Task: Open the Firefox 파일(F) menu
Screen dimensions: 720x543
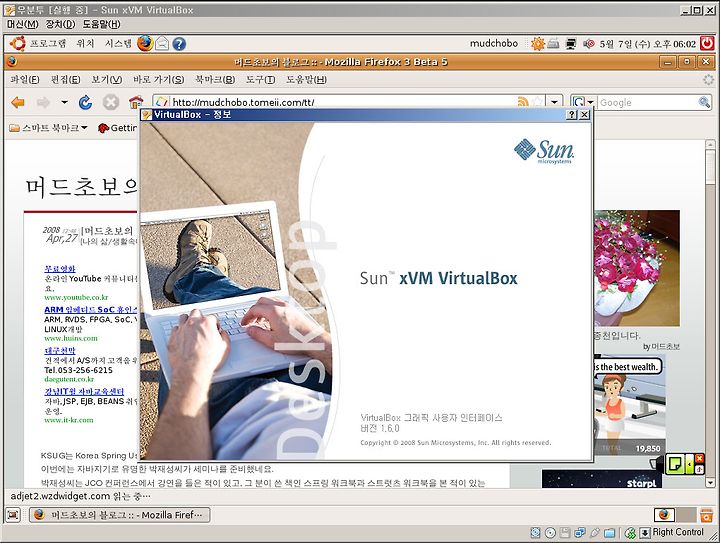Action: point(25,79)
